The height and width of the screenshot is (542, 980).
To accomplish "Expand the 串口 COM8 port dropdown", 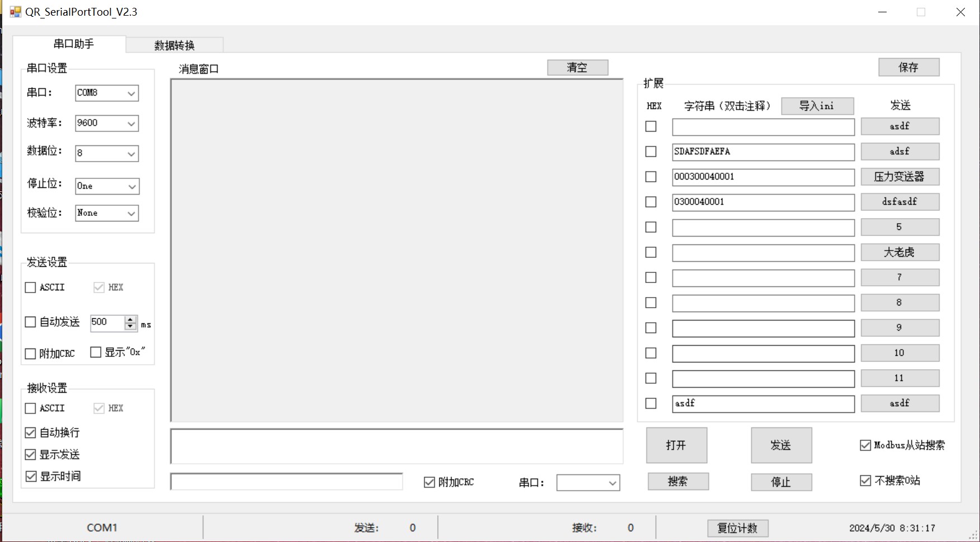I will 131,93.
